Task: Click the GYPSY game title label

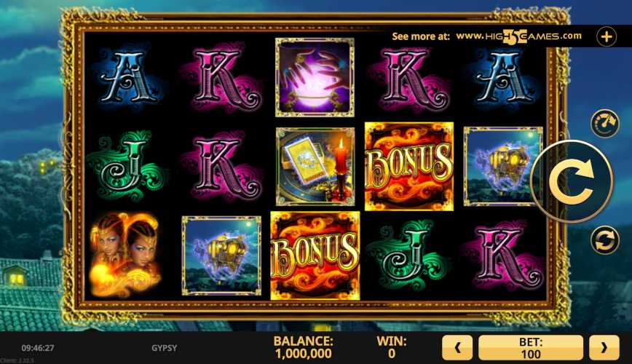Action: tap(164, 348)
